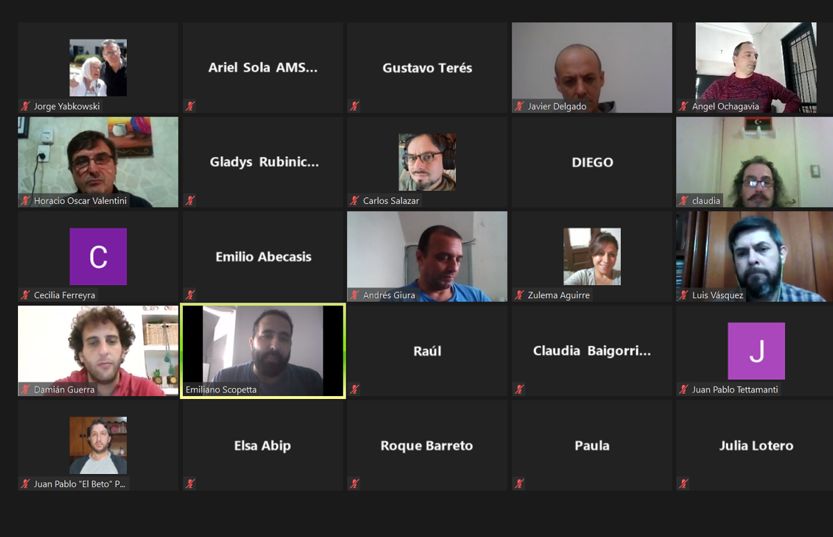833x537 pixels.
Task: Select Damián Guerra's video tile
Action: click(98, 351)
